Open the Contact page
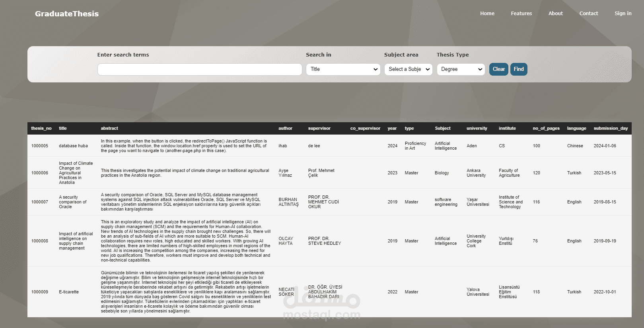The width and height of the screenshot is (644, 328). [589, 13]
